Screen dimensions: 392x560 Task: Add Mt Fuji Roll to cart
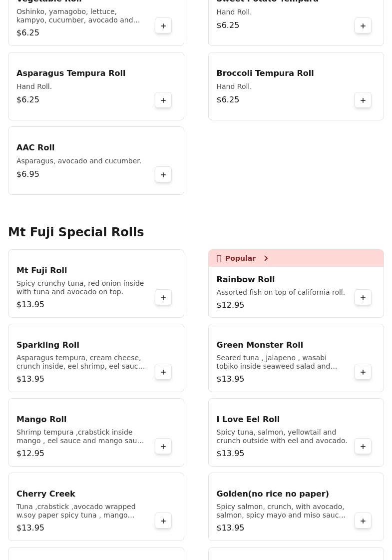[x=163, y=298]
